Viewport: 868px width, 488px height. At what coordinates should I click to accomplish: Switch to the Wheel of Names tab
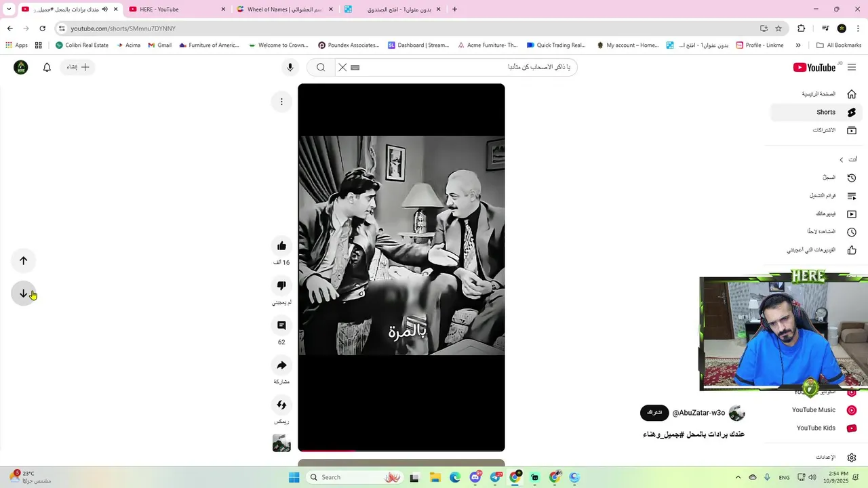(285, 9)
